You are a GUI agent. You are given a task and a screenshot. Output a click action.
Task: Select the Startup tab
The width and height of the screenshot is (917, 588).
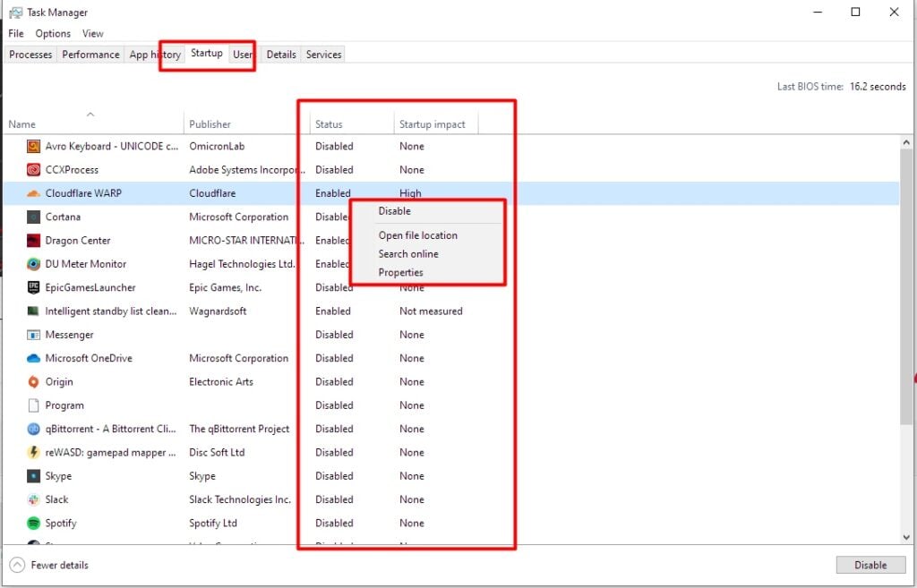207,53
